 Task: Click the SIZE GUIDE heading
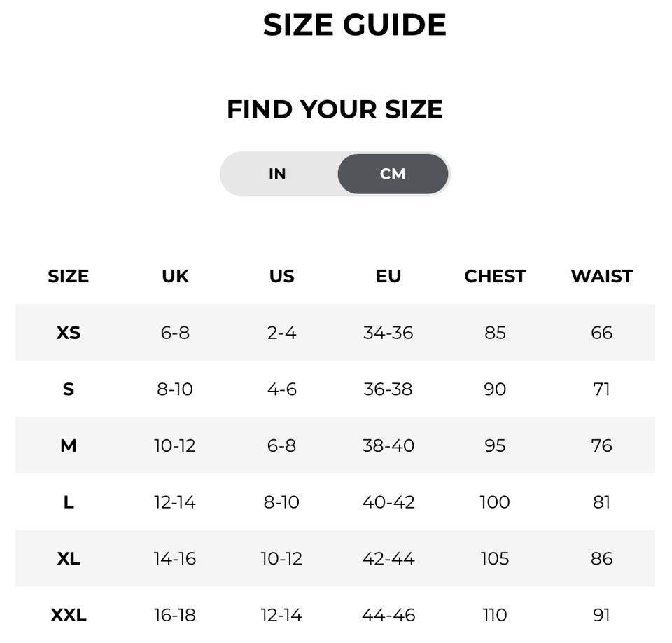(x=354, y=25)
